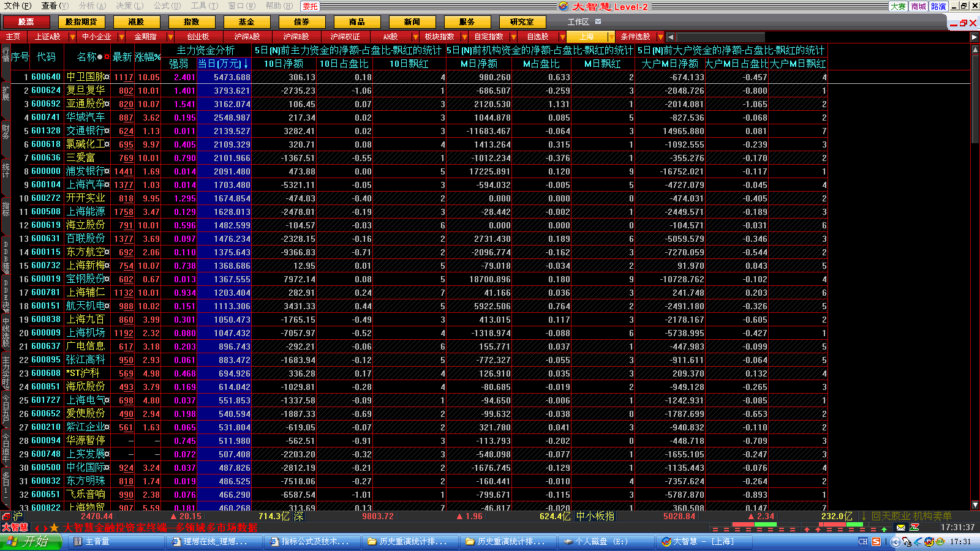Expand hidden tray icons with round arrow
The width and height of the screenshot is (980, 551).
[x=895, y=542]
